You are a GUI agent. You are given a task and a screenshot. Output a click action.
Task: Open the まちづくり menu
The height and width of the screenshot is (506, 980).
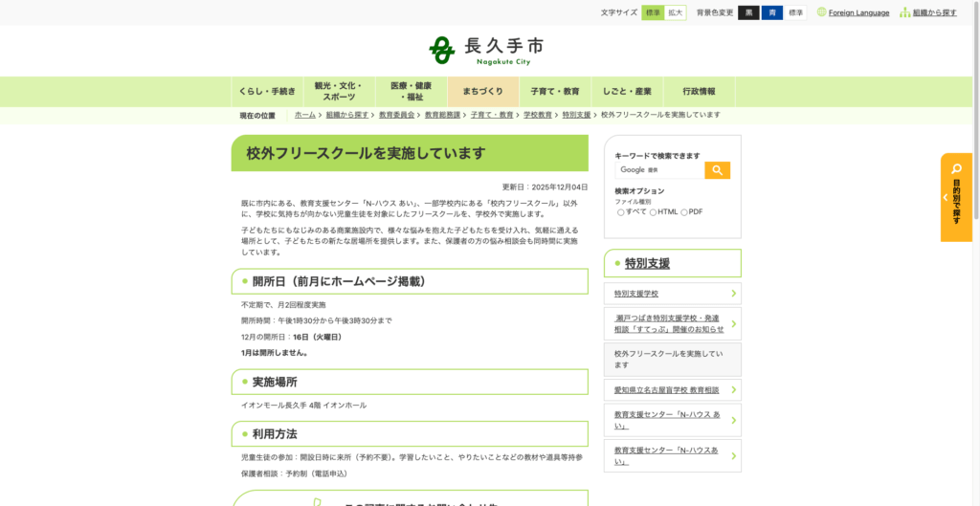click(x=483, y=92)
